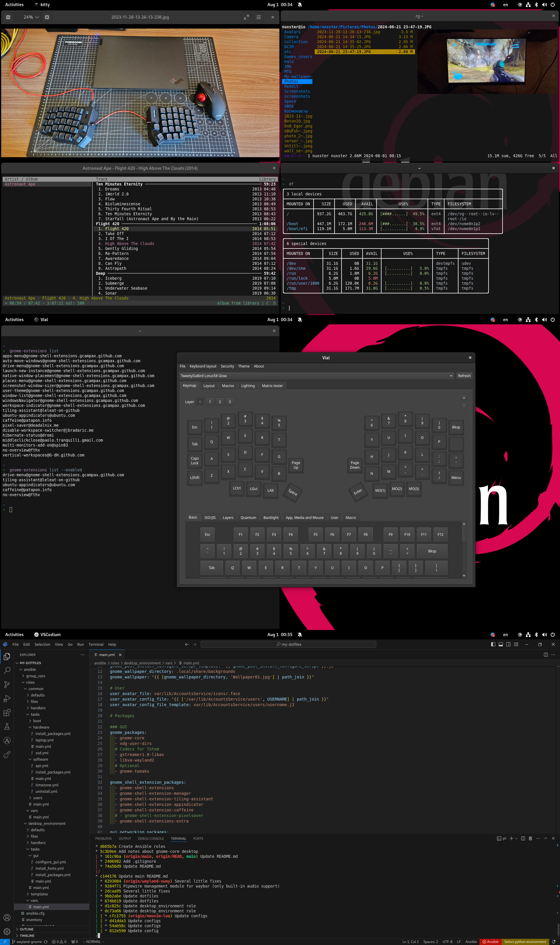
Task: Enter fullscreen in the image viewer
Action: pyautogui.click(x=246, y=17)
